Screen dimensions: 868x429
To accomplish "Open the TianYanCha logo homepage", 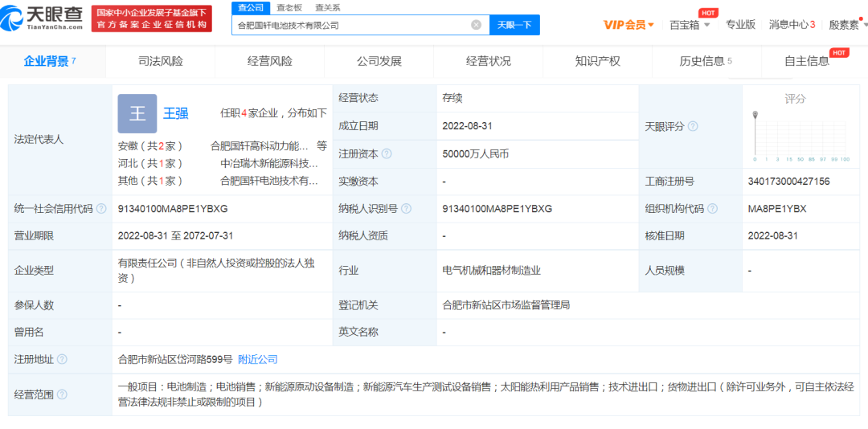I will [42, 18].
